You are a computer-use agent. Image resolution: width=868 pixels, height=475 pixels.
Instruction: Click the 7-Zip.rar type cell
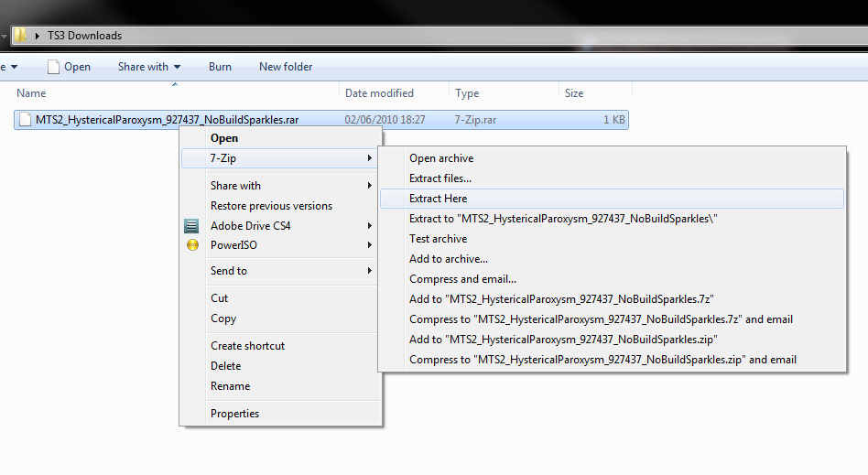click(475, 120)
